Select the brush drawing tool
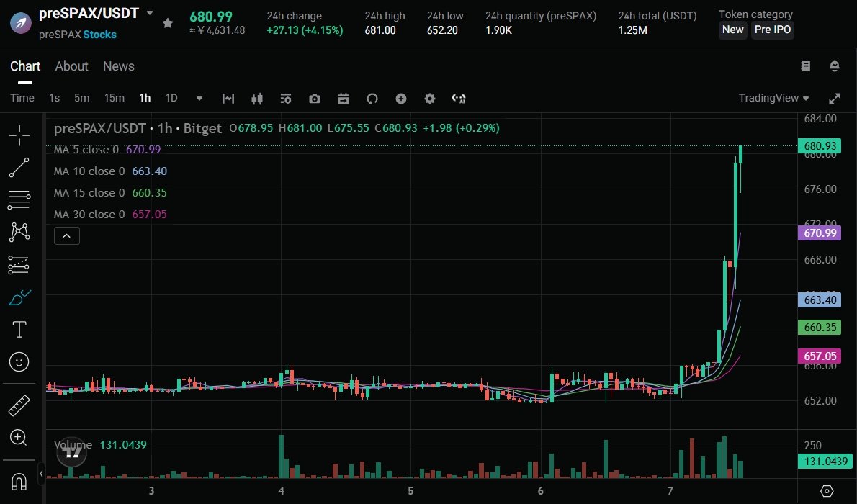 click(19, 297)
